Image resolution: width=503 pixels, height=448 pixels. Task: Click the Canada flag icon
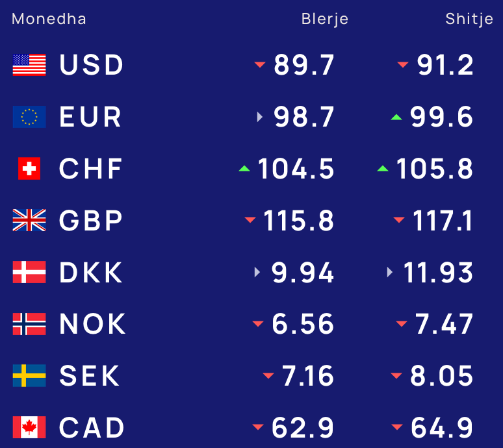click(x=29, y=427)
